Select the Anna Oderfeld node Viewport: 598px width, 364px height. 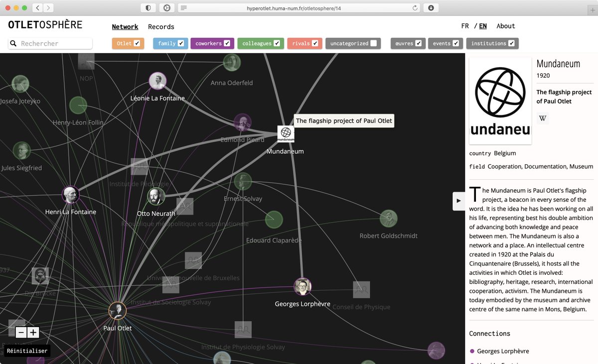232,63
